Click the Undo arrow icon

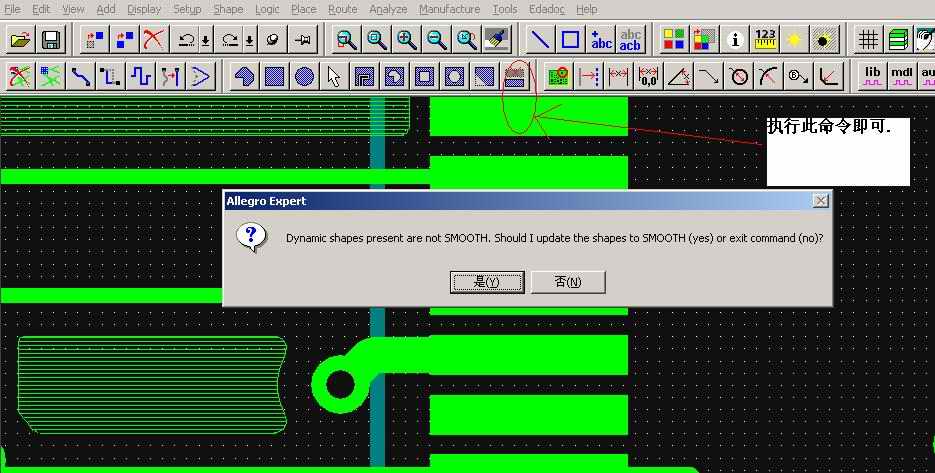point(186,40)
